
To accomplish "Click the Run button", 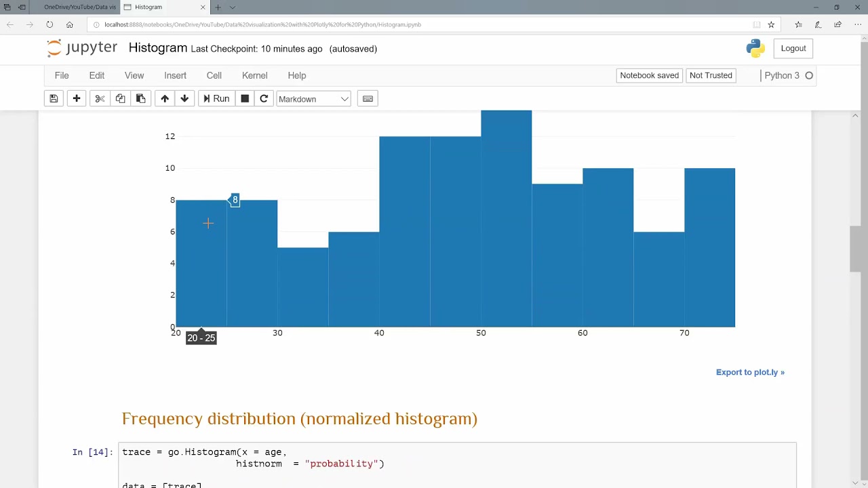I will coord(216,99).
